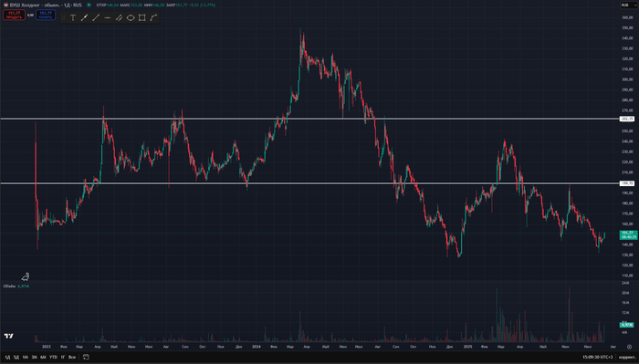Select the YTD time range
639x364 pixels.
53,357
